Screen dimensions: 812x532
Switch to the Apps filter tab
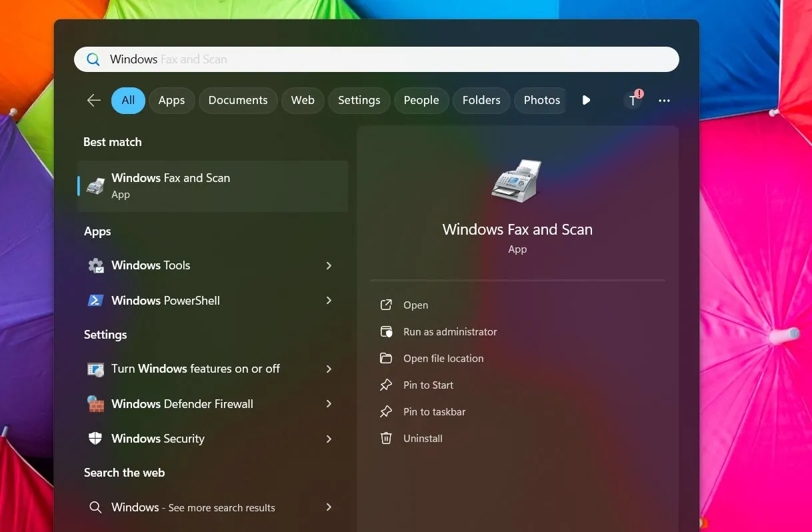[171, 100]
